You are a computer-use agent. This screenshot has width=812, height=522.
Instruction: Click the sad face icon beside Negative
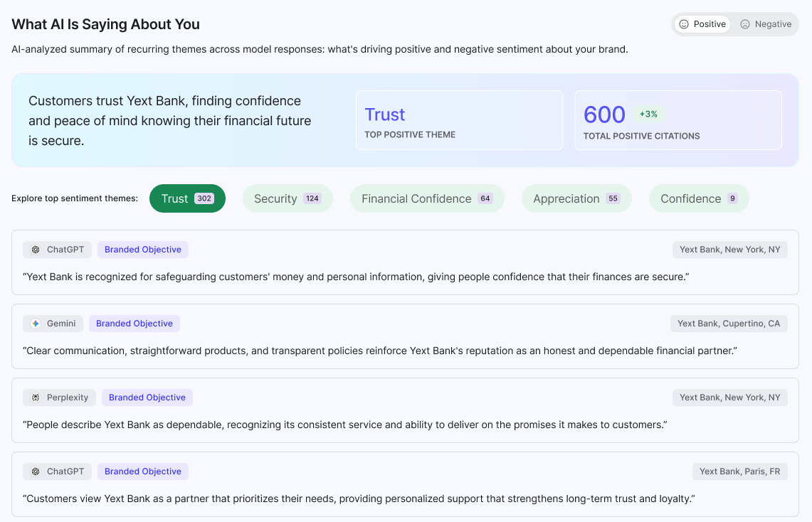(x=744, y=24)
